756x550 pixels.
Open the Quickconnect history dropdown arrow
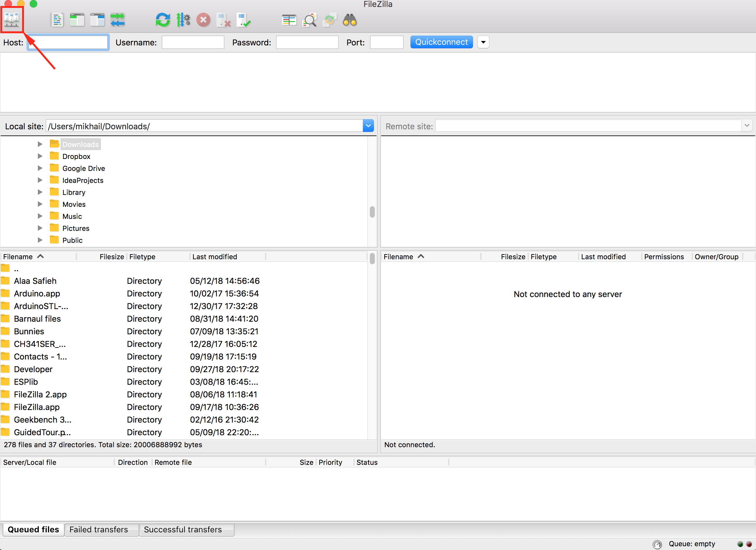[x=483, y=42]
